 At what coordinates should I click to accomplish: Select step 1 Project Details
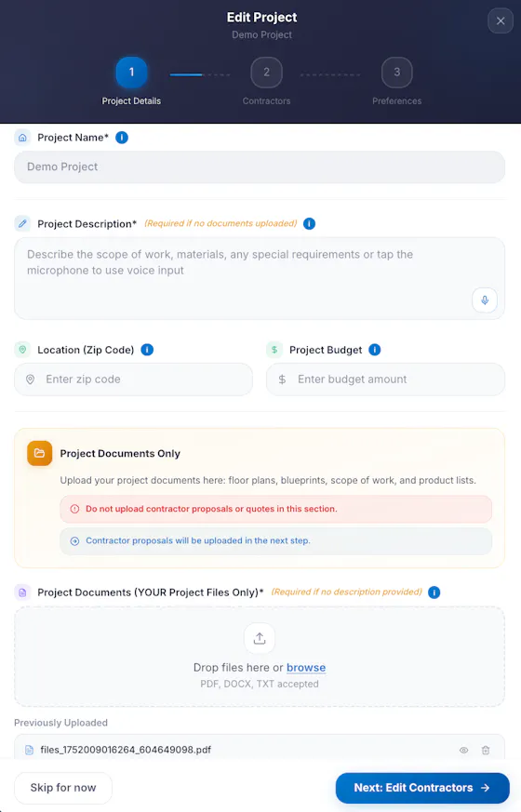[x=131, y=72]
